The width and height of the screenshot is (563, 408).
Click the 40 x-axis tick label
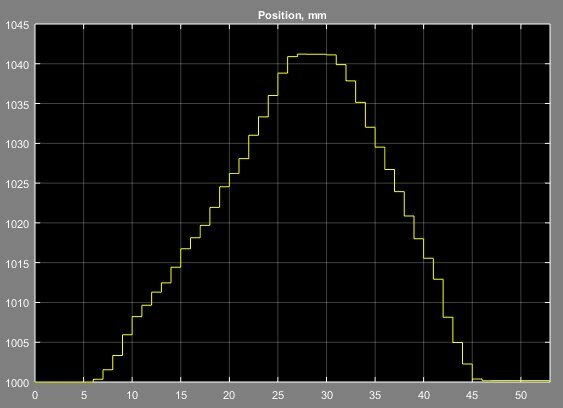424,395
